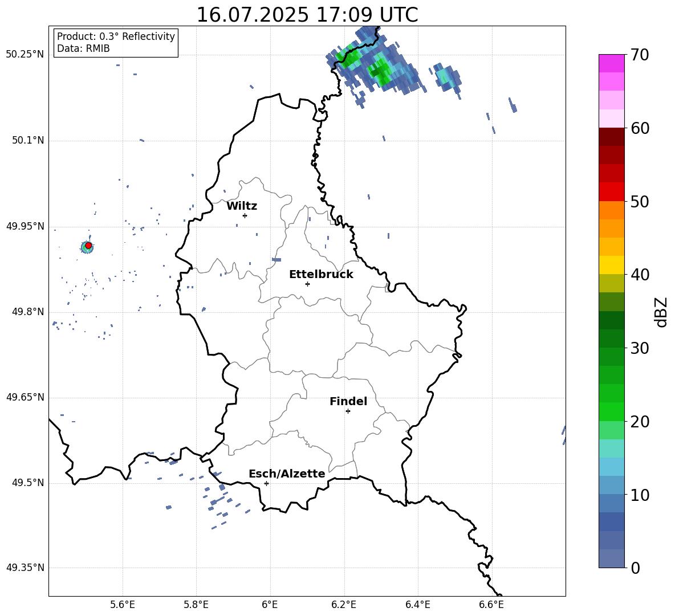675x616 pixels.
Task: Click the Findel label
Action: click(x=348, y=401)
